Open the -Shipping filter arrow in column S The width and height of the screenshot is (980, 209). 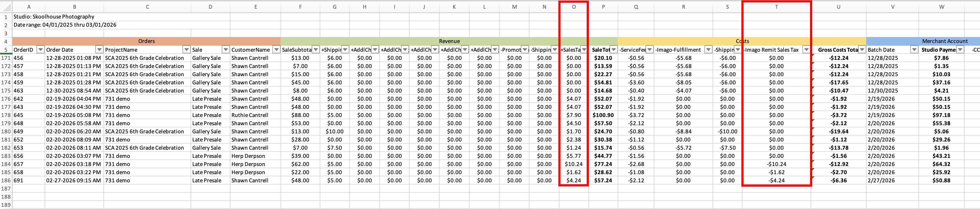click(x=738, y=50)
